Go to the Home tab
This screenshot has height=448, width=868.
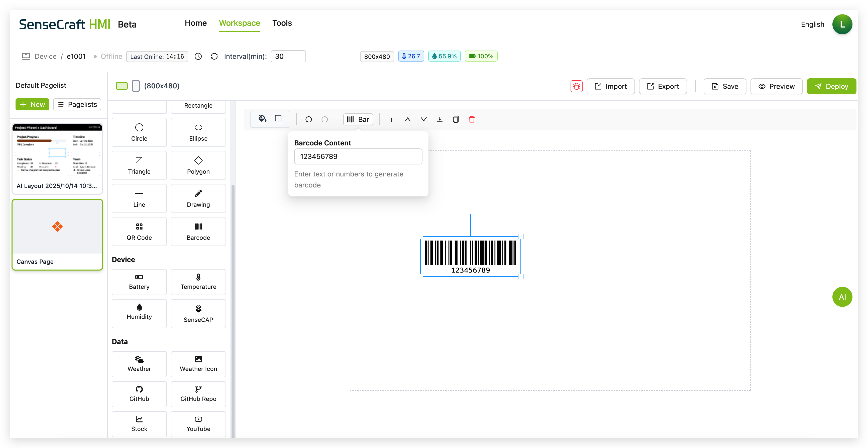(x=195, y=23)
